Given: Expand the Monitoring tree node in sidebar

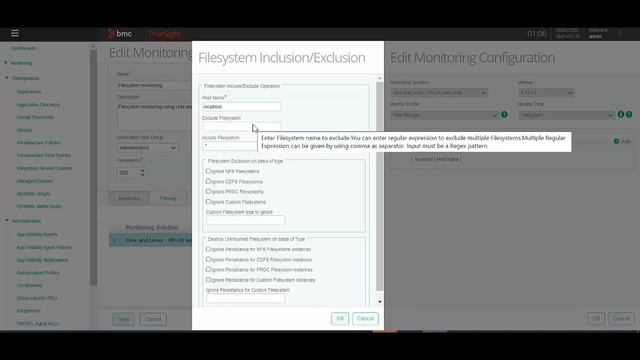Looking at the screenshot, I should (6, 63).
